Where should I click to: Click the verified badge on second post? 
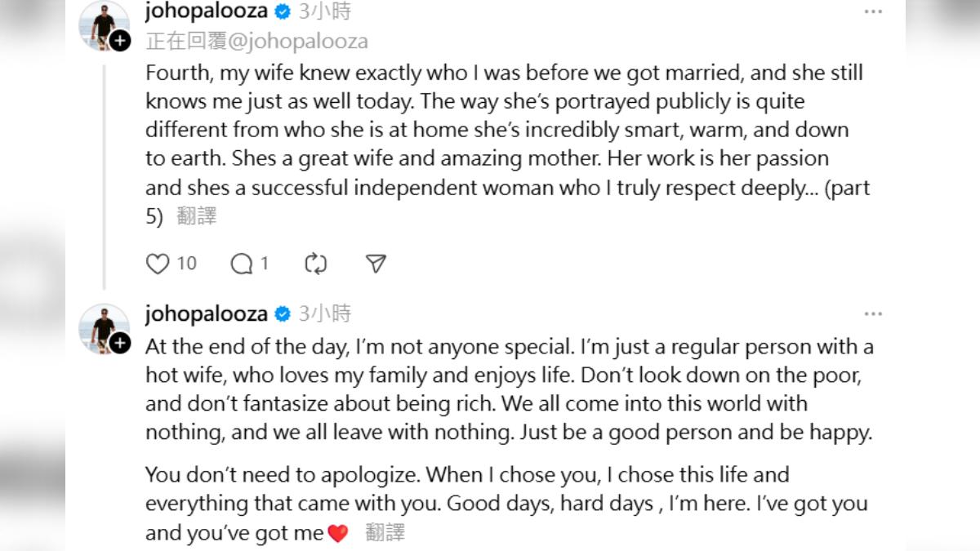(283, 314)
